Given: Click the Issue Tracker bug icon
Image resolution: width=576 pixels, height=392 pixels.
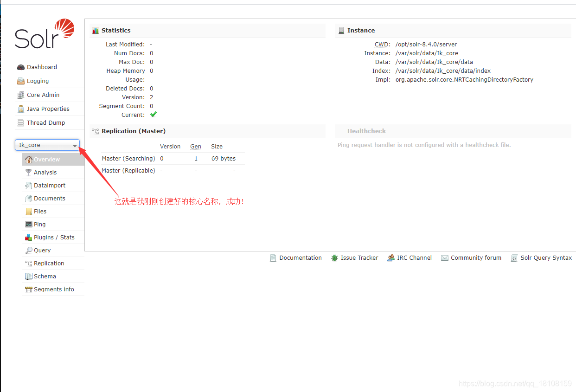Looking at the screenshot, I should pos(334,258).
